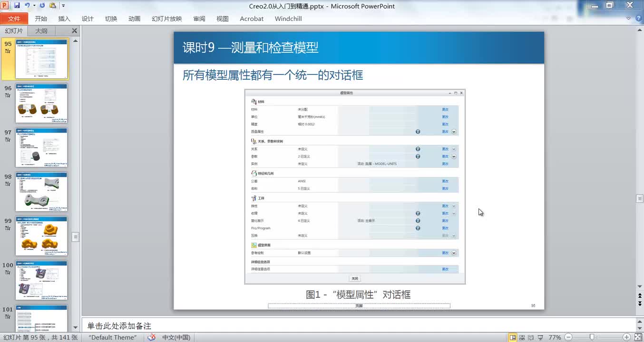The width and height of the screenshot is (644, 342).
Task: Switch to the 切换 ribbon tab
Action: (111, 19)
